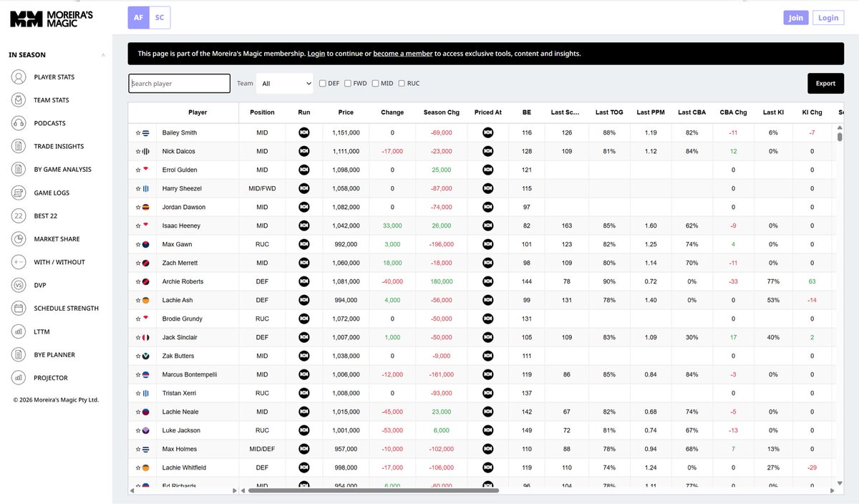The image size is (859, 504).
Task: Sort by the Last TOG column
Action: (609, 112)
